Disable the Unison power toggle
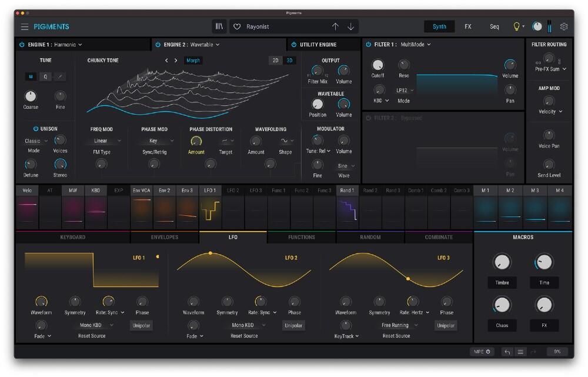This screenshot has height=377, width=588. click(35, 129)
